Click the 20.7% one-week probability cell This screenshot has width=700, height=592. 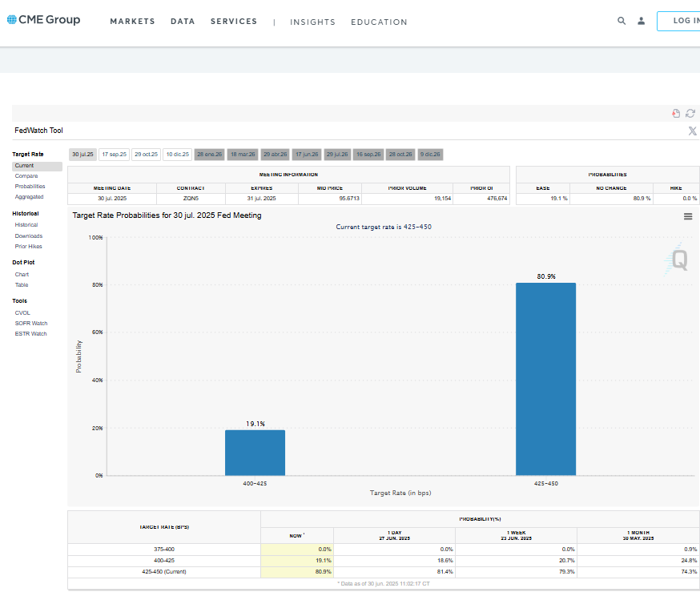pyautogui.click(x=516, y=561)
